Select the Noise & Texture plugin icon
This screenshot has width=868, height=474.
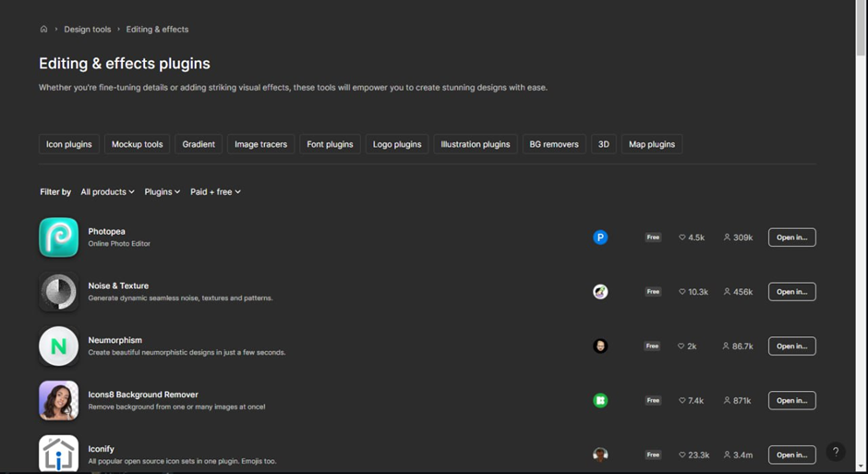point(58,292)
